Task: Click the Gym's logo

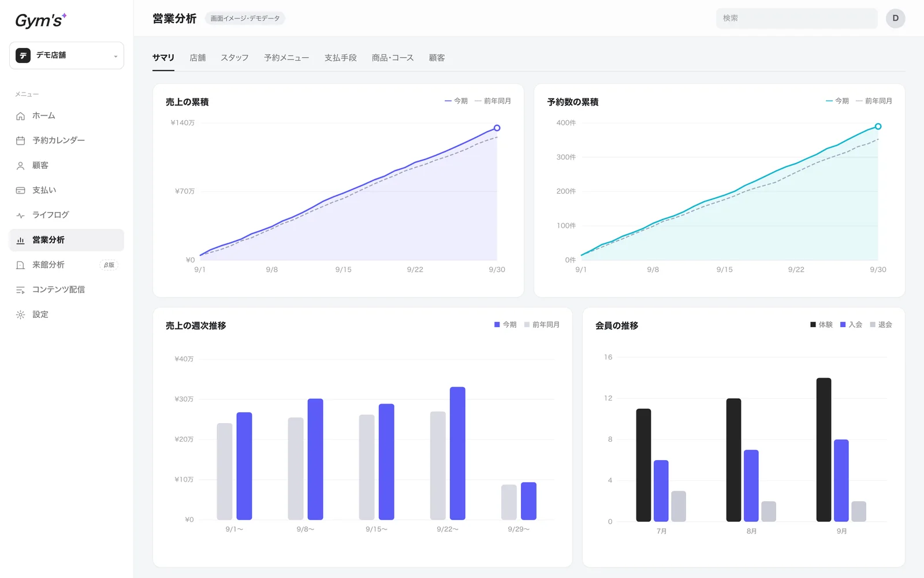Action: [40, 20]
